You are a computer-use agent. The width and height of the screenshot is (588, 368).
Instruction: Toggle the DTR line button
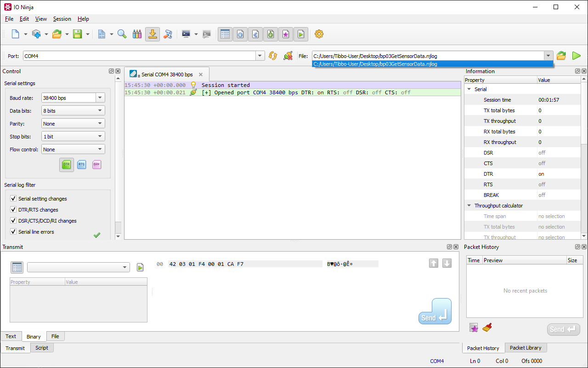[x=67, y=165]
